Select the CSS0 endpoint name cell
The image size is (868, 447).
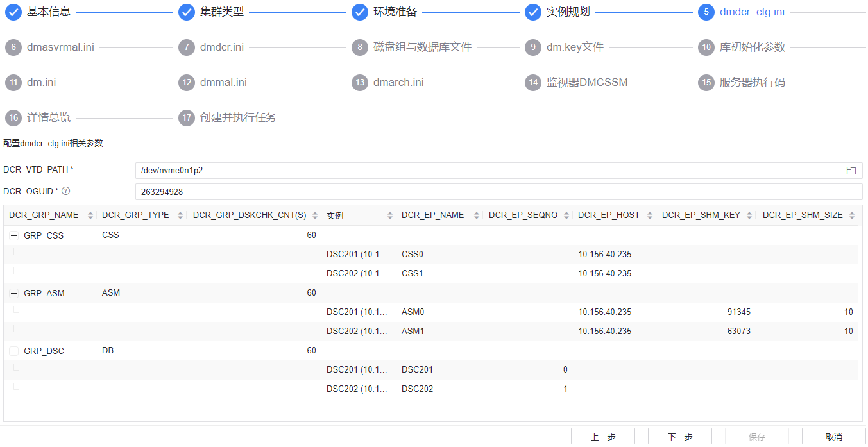(413, 255)
